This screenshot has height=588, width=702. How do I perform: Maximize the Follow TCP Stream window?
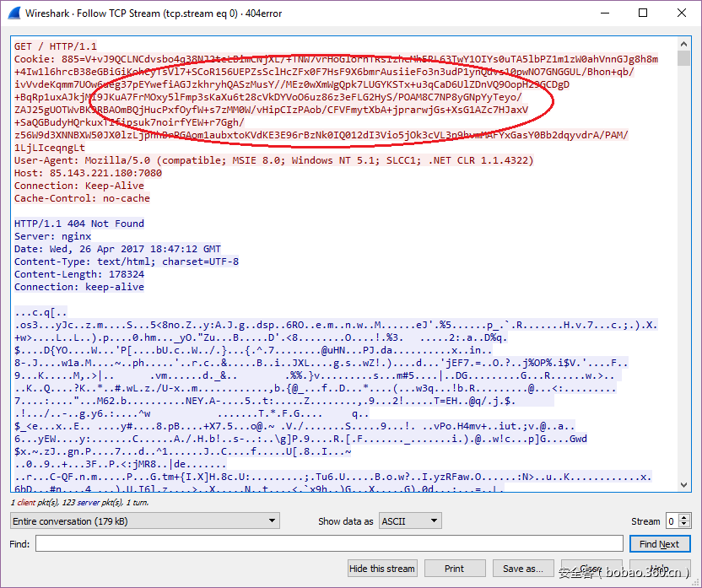point(643,13)
